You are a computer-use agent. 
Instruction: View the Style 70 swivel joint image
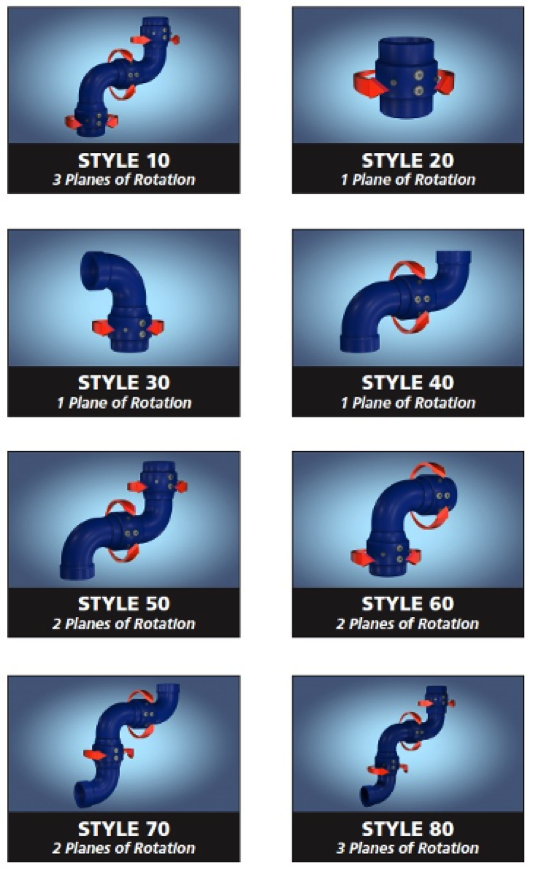[124, 744]
